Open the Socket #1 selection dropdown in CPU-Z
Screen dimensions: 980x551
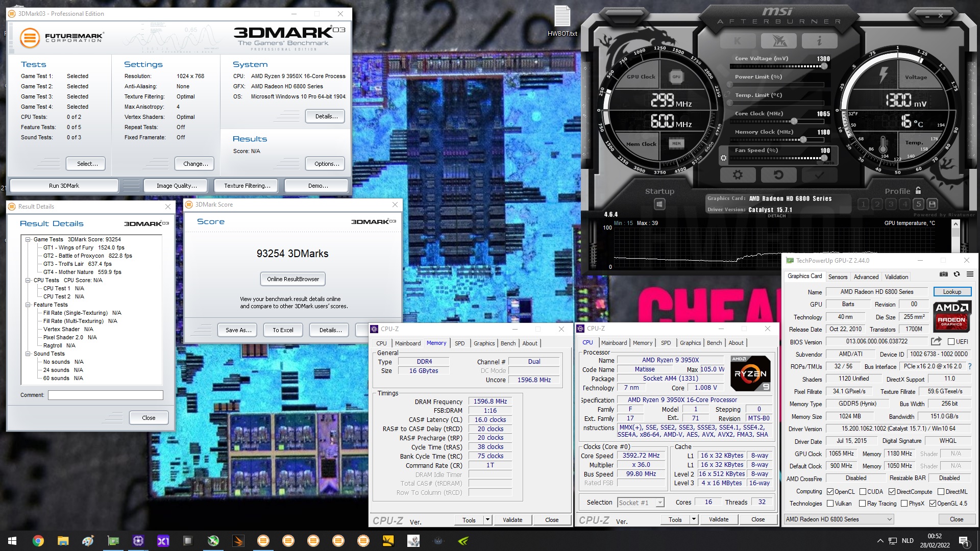(x=641, y=503)
